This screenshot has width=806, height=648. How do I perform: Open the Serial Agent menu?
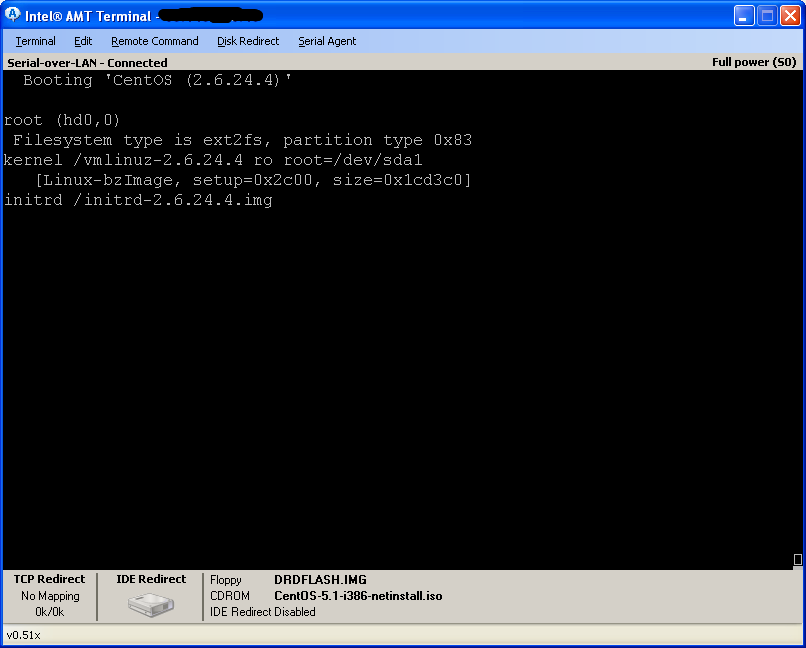click(327, 41)
